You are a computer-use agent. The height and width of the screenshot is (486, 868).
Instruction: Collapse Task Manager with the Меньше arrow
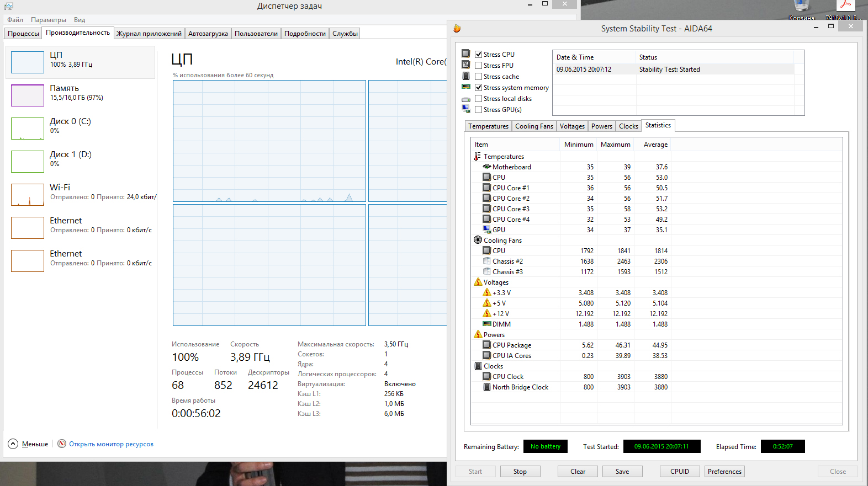click(x=13, y=444)
